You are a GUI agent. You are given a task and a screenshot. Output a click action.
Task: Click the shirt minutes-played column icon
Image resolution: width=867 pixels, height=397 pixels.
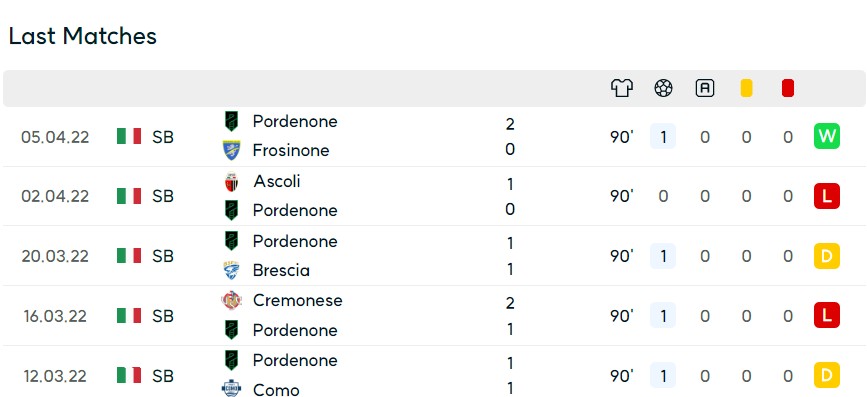pyautogui.click(x=621, y=88)
